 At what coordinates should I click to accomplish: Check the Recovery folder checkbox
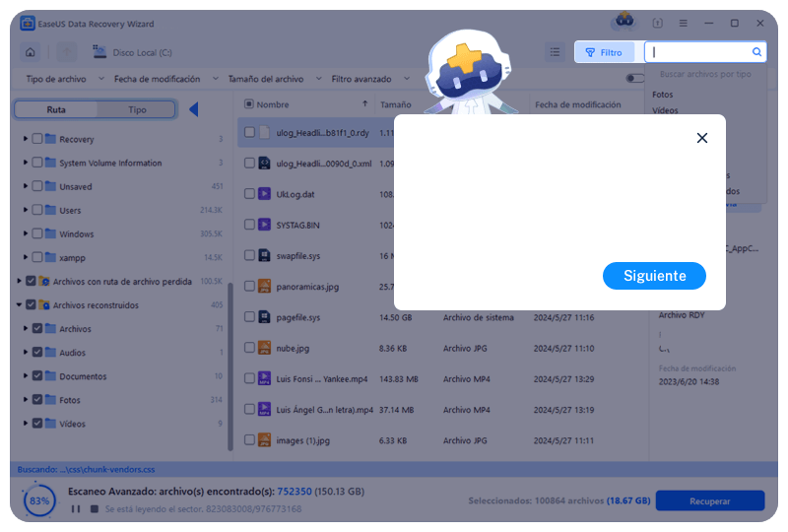click(x=37, y=139)
